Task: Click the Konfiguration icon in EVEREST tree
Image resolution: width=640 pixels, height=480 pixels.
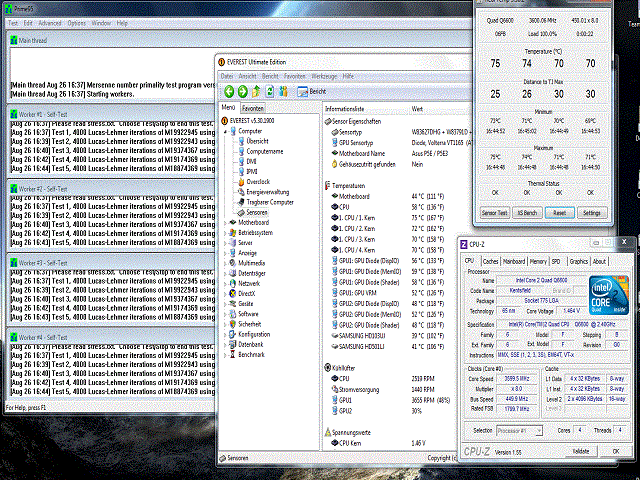Action: (x=232, y=334)
